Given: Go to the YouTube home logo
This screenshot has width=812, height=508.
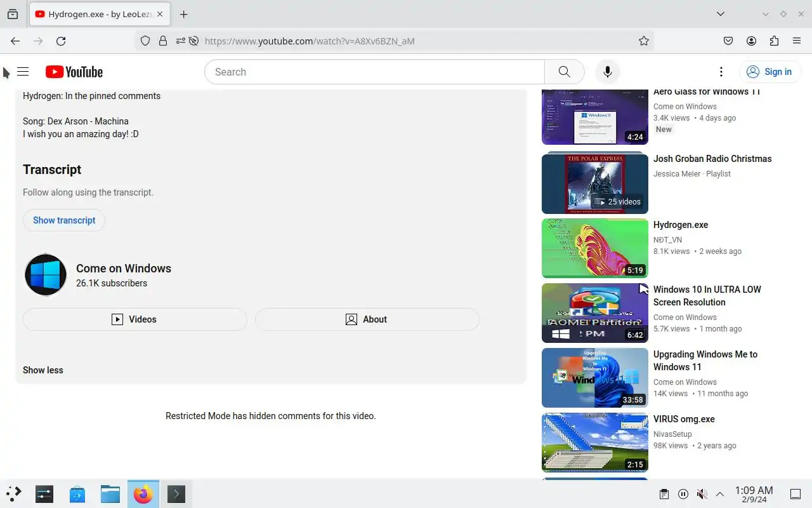Looking at the screenshot, I should 74,72.
